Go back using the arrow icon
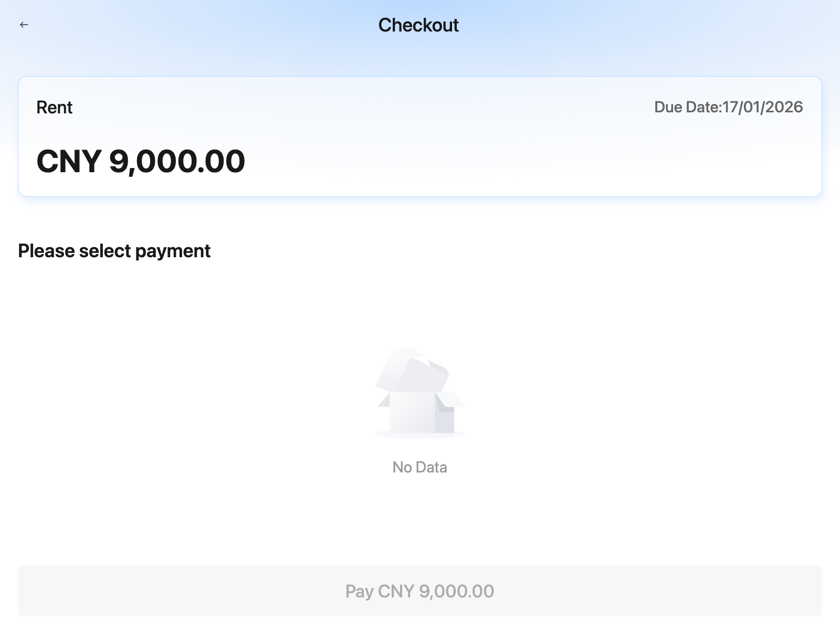The image size is (840, 630). click(24, 25)
